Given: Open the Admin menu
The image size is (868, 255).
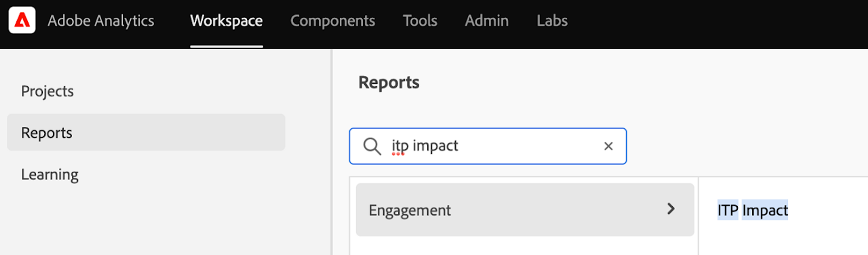Looking at the screenshot, I should (487, 21).
